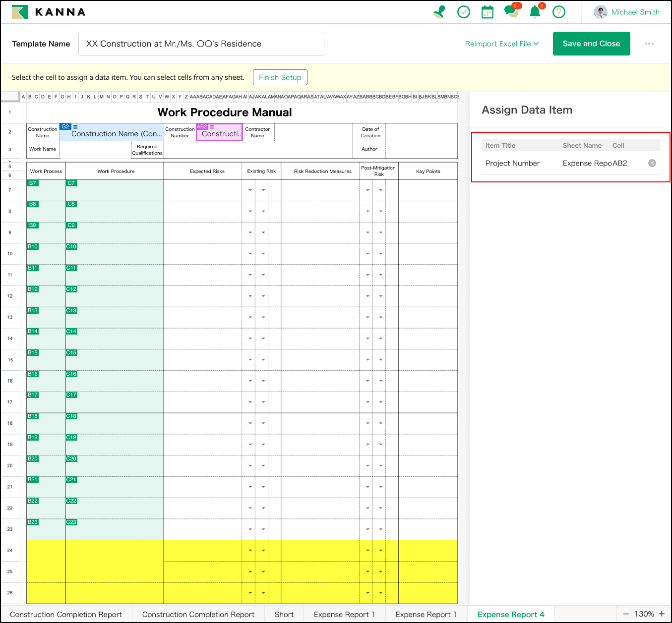Click the Finish Setup button
The height and width of the screenshot is (623, 672).
click(280, 77)
